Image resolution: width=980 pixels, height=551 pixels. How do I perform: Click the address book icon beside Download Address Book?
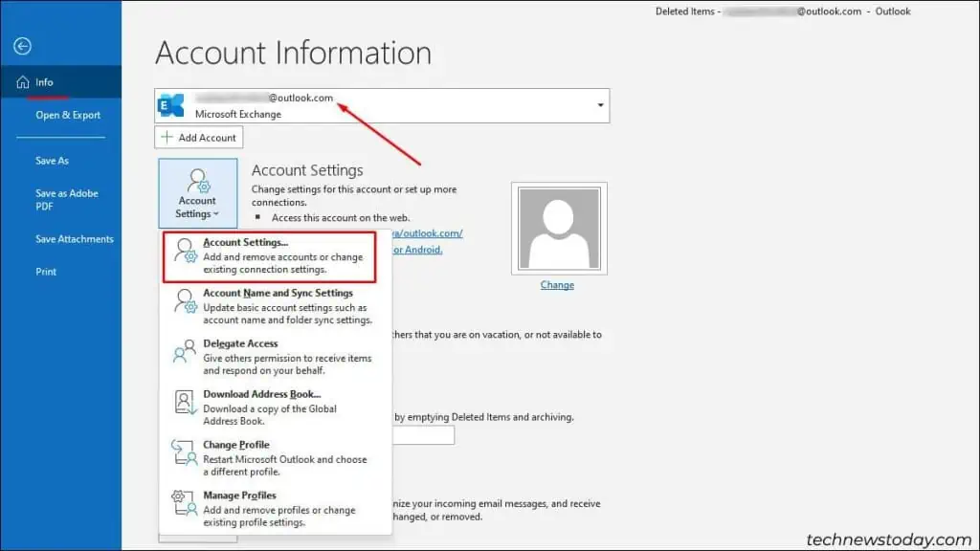click(182, 402)
